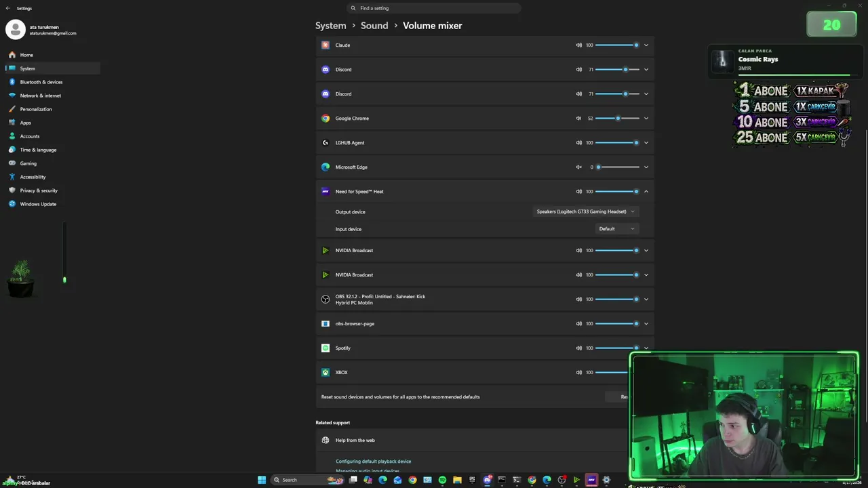Open Task View from the taskbar

[x=353, y=480]
